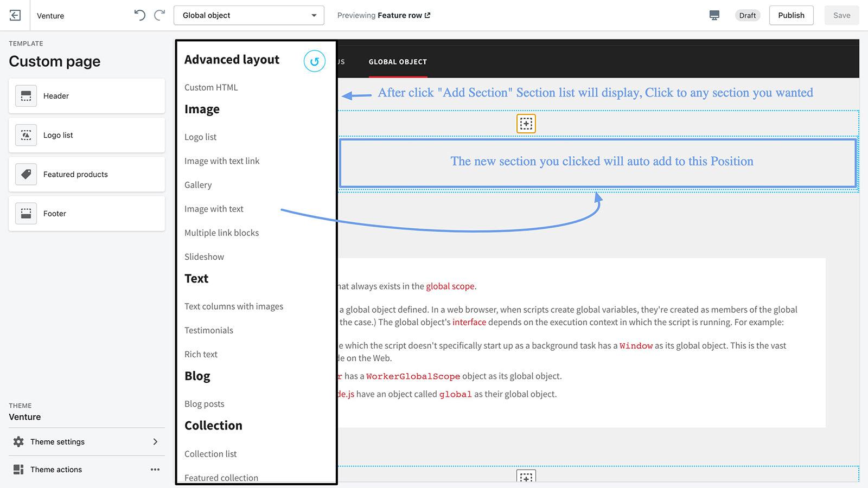Screen dimensions: 868x488
Task: Click the exit editor back icon
Action: coord(15,15)
